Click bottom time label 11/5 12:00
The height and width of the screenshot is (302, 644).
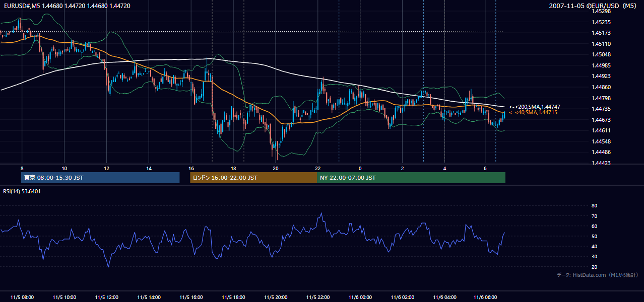coord(106,297)
